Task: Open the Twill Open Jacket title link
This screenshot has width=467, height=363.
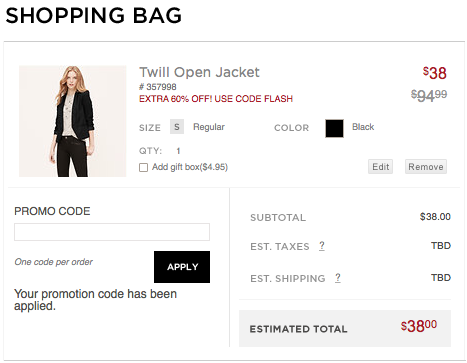Action: tap(199, 72)
